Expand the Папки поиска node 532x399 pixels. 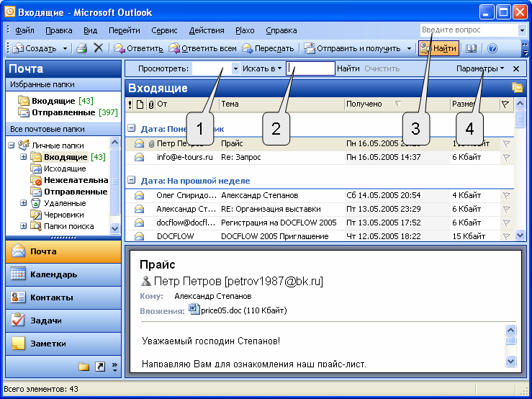24,226
